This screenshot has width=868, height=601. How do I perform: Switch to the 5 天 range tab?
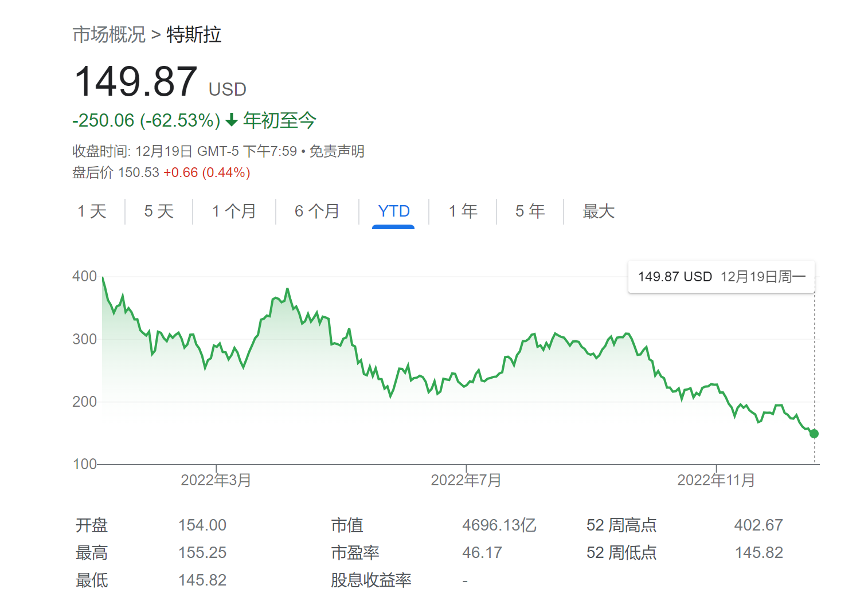pyautogui.click(x=159, y=211)
